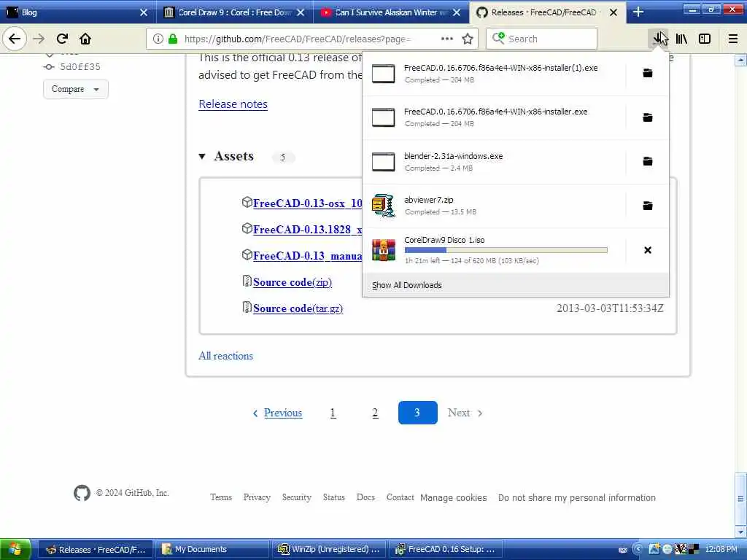Viewport: 747px width, 560px height.
Task: Open the Release notes link
Action: (233, 104)
